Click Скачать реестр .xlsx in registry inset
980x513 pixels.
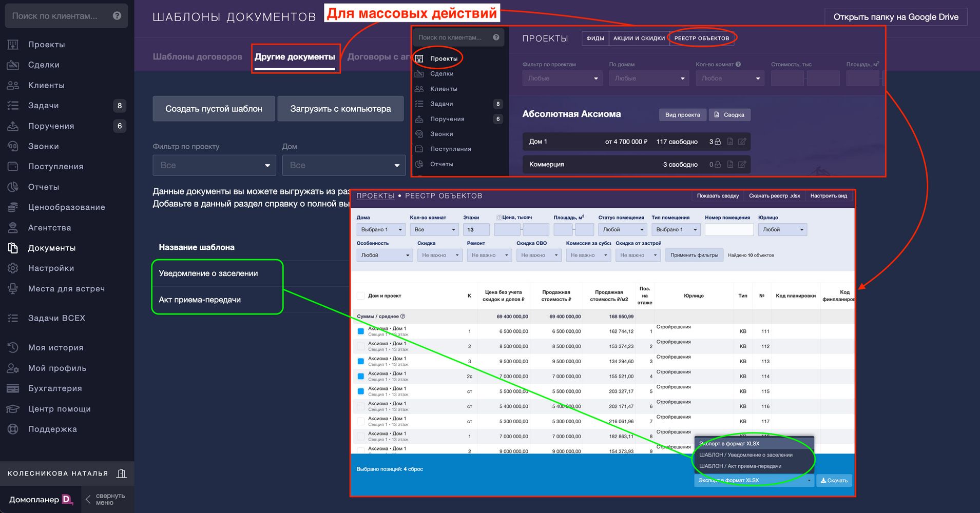point(774,196)
